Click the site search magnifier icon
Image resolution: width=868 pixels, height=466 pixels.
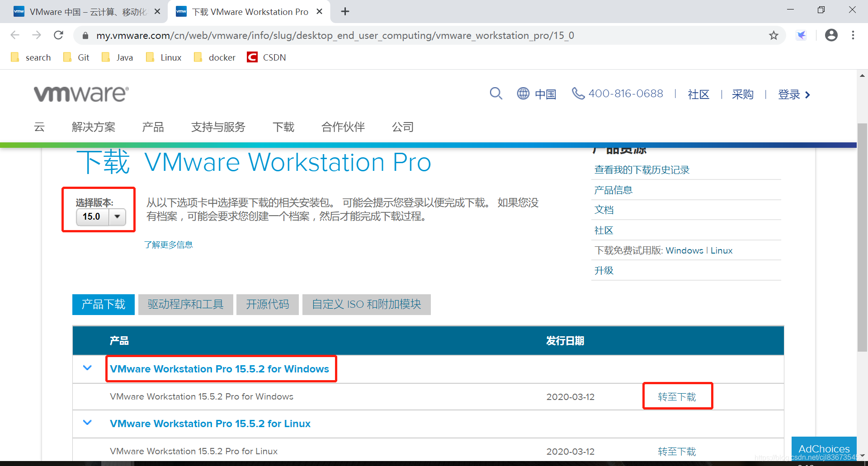496,94
